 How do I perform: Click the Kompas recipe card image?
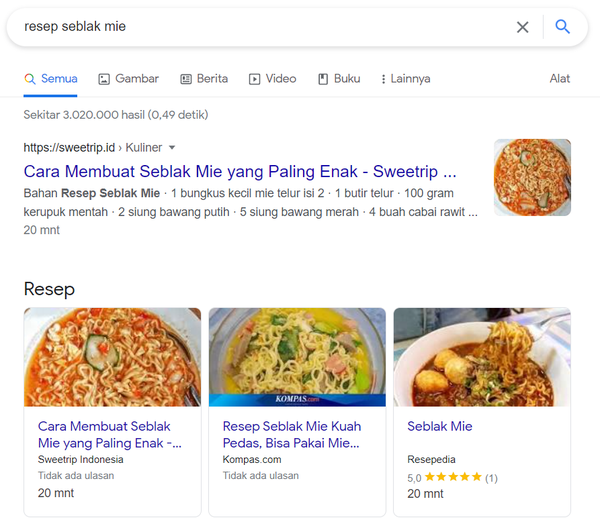pyautogui.click(x=297, y=356)
